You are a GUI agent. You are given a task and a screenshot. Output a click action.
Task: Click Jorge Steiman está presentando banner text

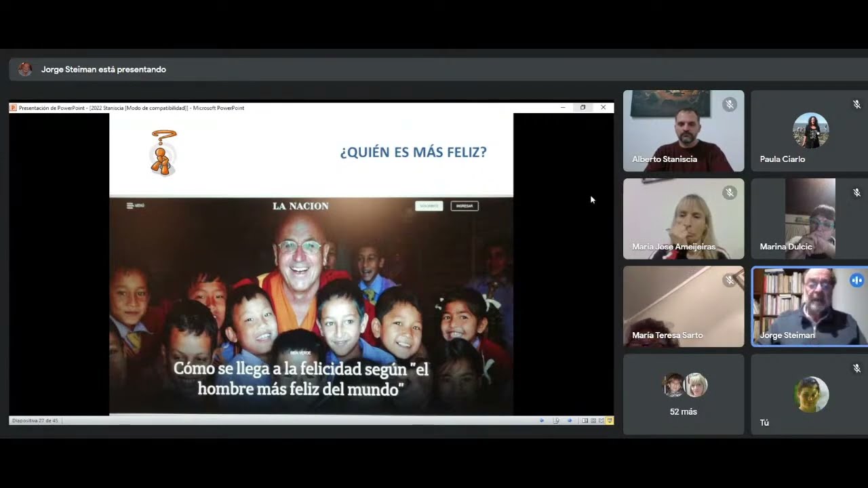[104, 69]
